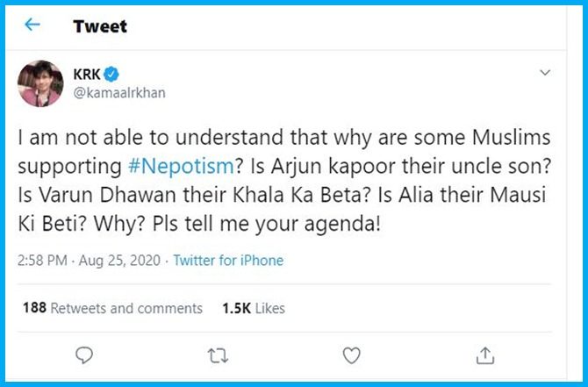Viewport: 588px width, 387px height.
Task: Click the Tweet header title
Action: point(100,25)
